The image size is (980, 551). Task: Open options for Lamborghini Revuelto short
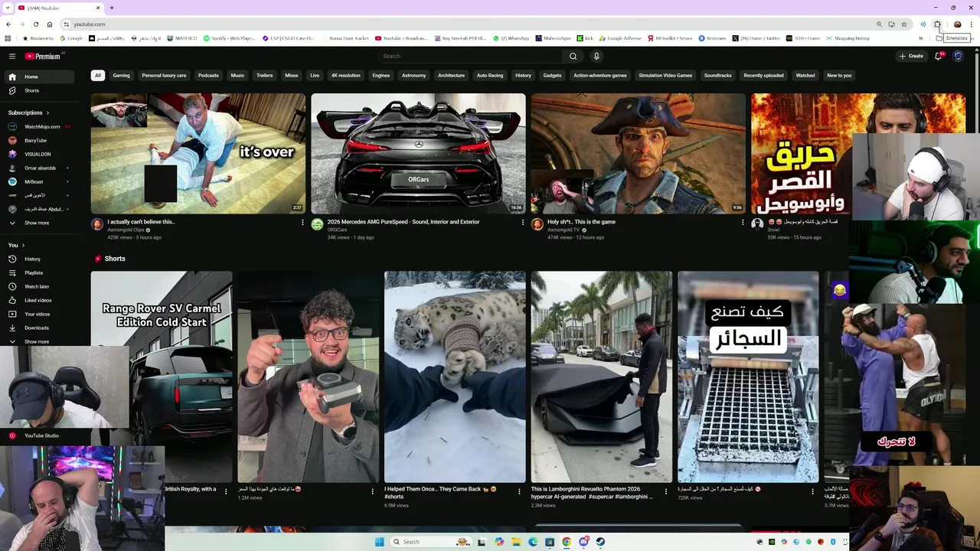click(666, 491)
